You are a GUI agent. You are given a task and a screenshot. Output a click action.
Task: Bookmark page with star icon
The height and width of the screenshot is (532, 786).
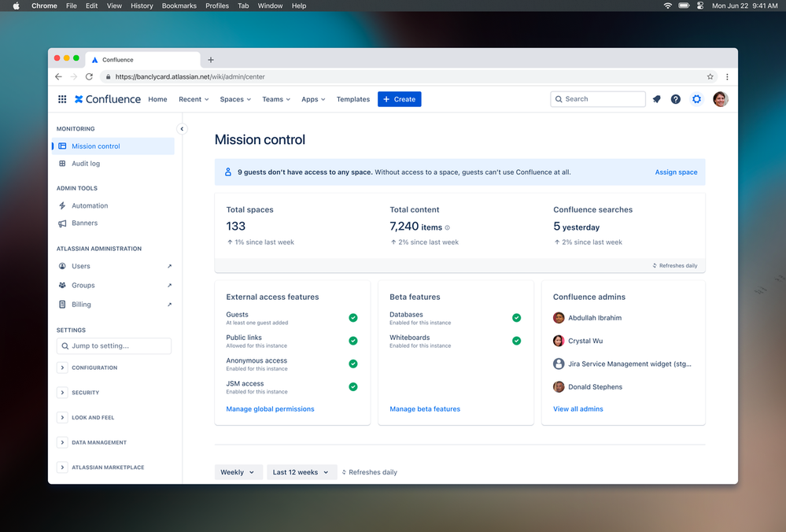click(x=710, y=77)
